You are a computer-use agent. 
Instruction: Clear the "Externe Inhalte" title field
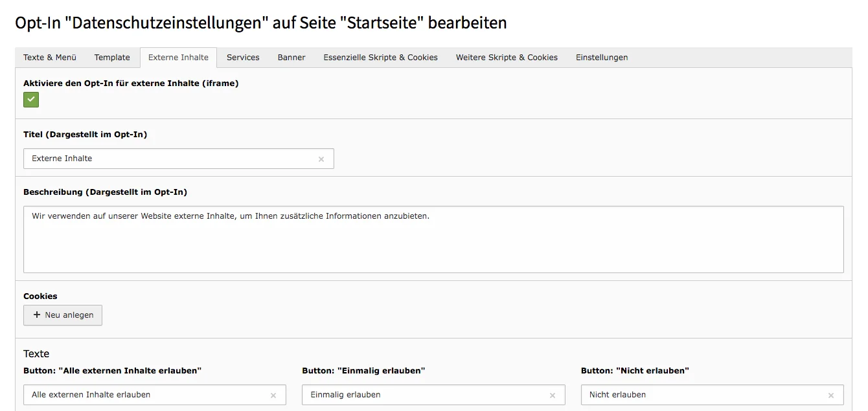pos(321,159)
